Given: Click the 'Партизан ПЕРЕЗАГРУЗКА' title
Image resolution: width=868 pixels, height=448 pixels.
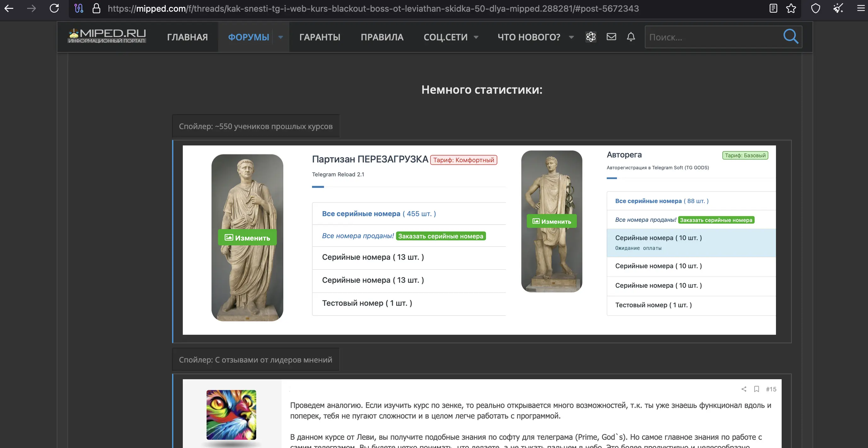Looking at the screenshot, I should point(370,159).
